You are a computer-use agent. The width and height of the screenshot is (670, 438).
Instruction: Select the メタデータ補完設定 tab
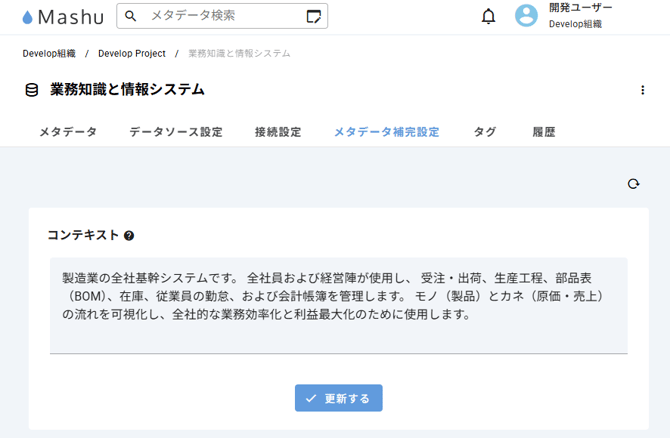[x=386, y=132]
